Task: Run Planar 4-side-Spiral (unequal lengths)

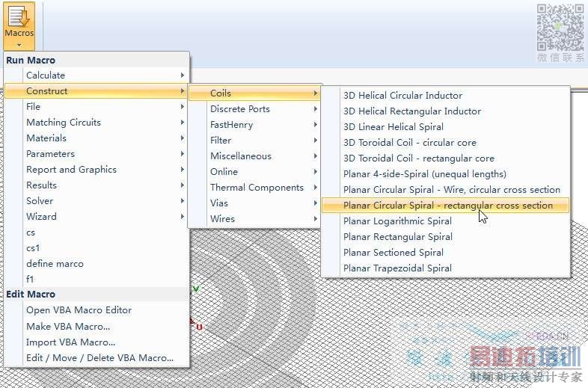Action: click(446, 174)
